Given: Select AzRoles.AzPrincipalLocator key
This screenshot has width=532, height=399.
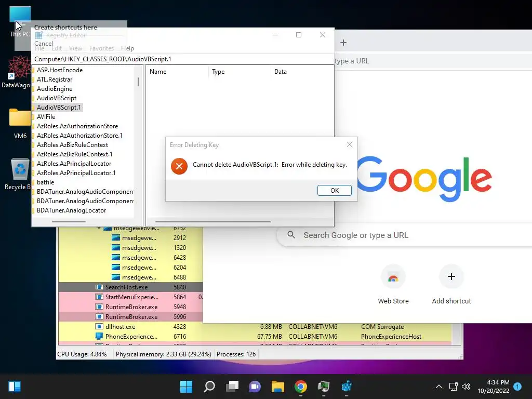Looking at the screenshot, I should click(74, 164).
